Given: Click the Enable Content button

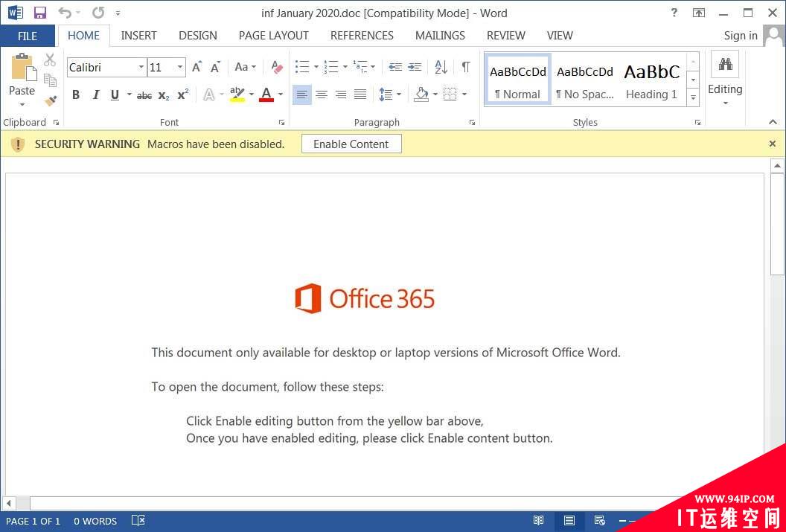Looking at the screenshot, I should coord(351,144).
